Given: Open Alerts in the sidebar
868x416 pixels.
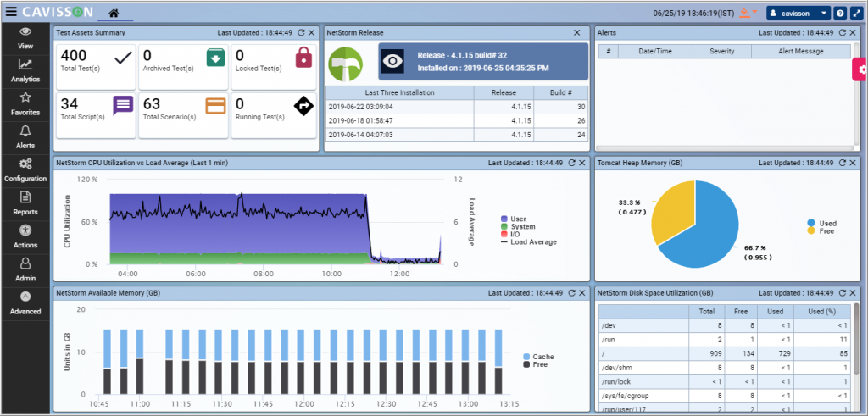Looking at the screenshot, I should (x=25, y=138).
